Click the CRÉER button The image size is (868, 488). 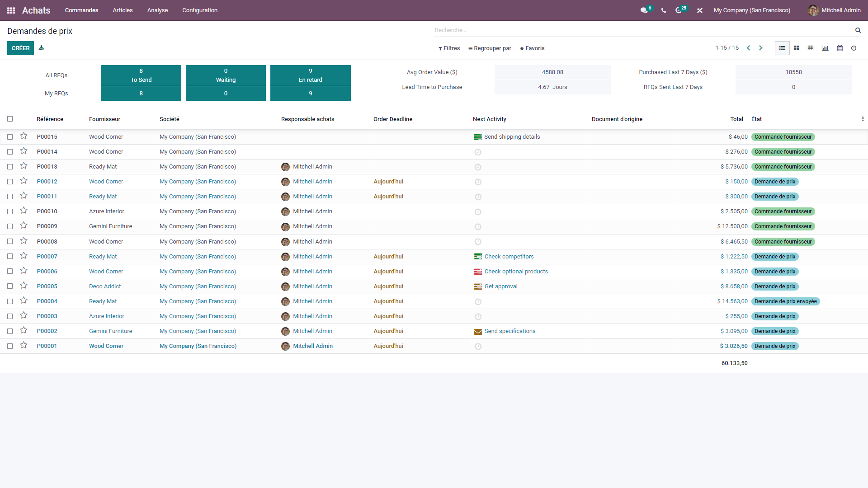tap(20, 48)
